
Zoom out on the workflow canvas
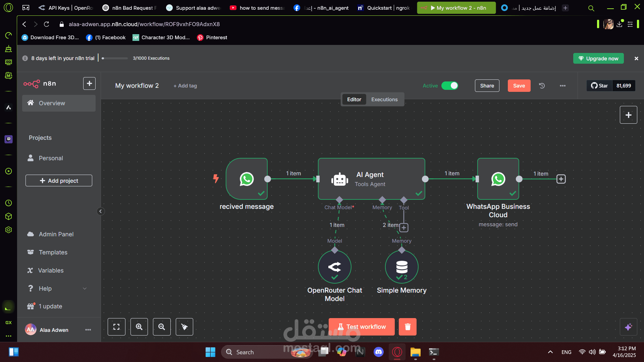(x=162, y=327)
